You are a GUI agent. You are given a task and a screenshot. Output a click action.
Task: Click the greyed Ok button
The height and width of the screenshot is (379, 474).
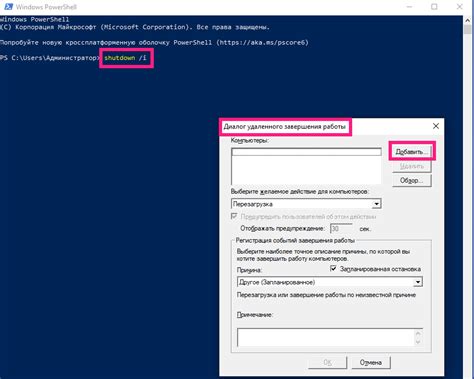pos(327,362)
